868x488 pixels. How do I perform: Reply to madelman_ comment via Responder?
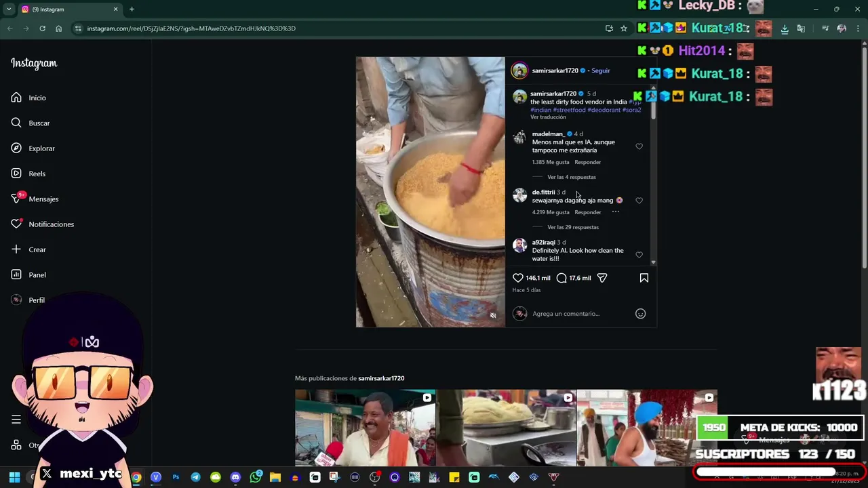588,162
